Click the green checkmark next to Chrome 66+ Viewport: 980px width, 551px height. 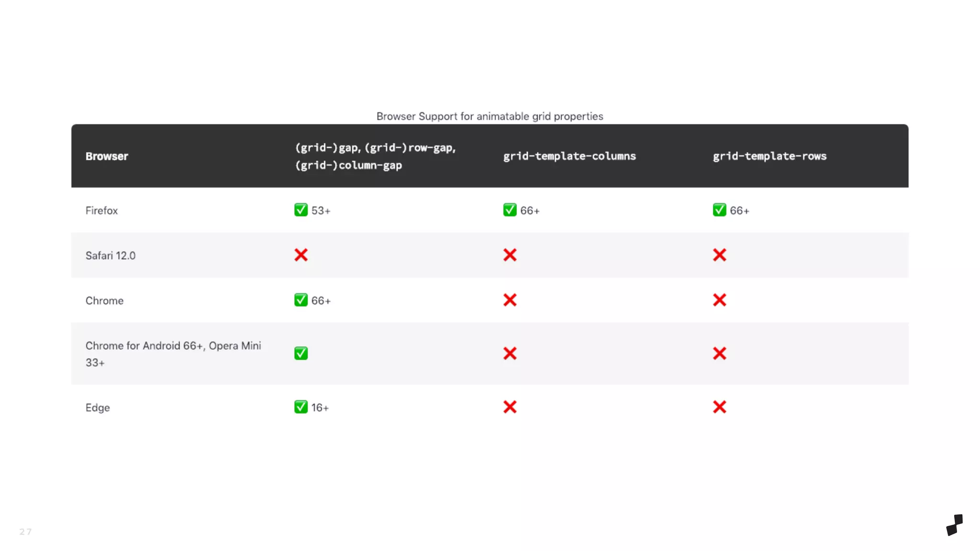pos(301,300)
